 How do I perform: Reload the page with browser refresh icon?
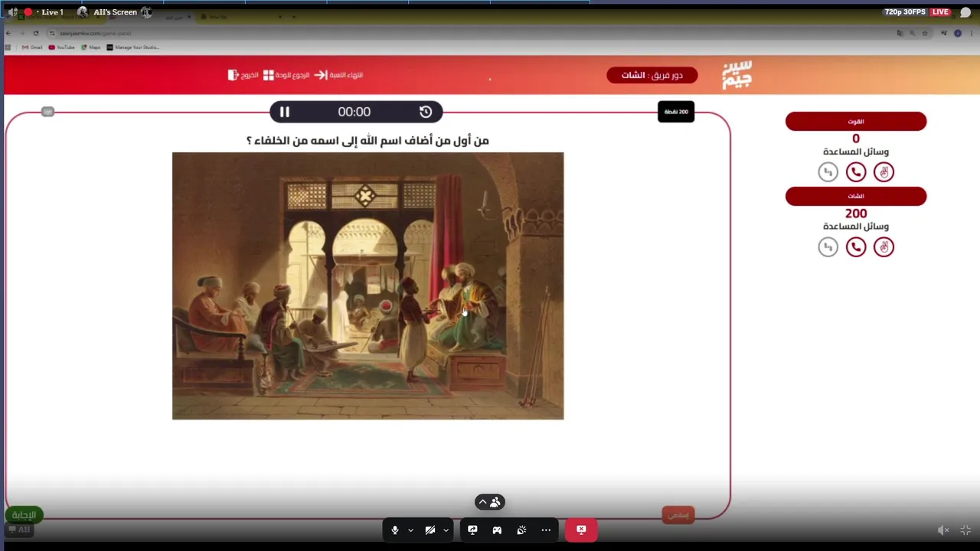coord(35,34)
